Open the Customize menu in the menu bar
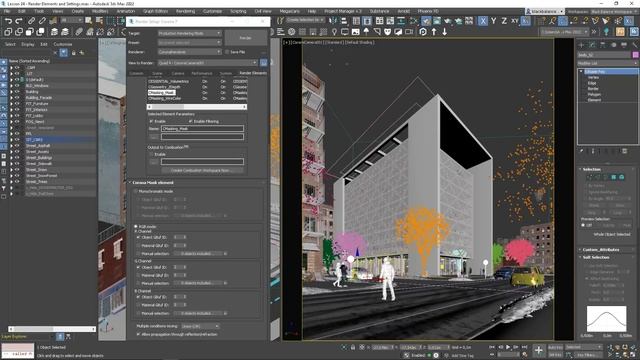This screenshot has width=640, height=360. pyautogui.click(x=212, y=11)
